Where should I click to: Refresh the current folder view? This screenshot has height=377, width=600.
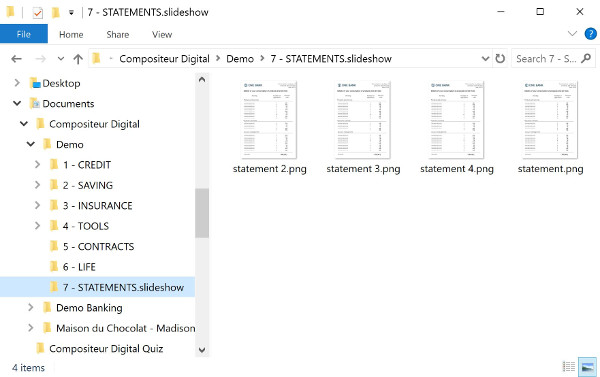(x=500, y=59)
